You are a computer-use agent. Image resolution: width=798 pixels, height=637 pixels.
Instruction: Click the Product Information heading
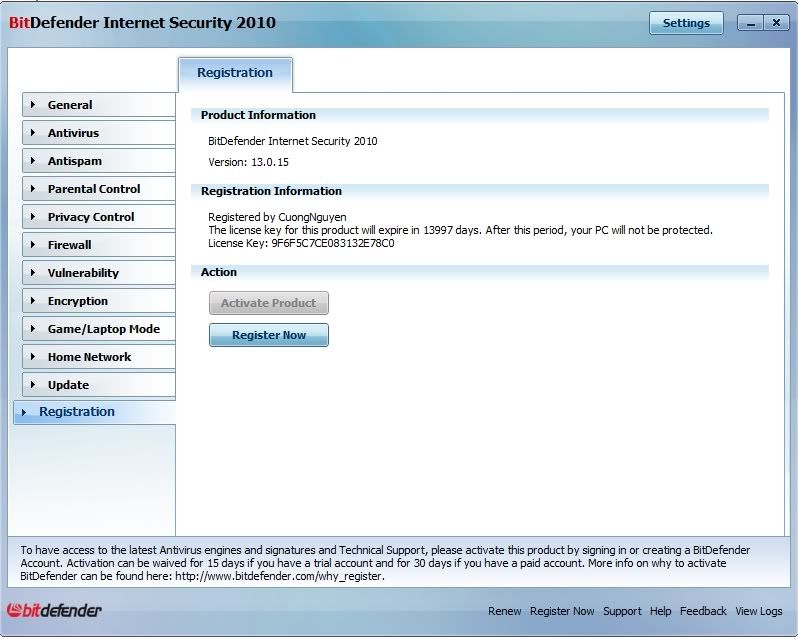point(259,115)
